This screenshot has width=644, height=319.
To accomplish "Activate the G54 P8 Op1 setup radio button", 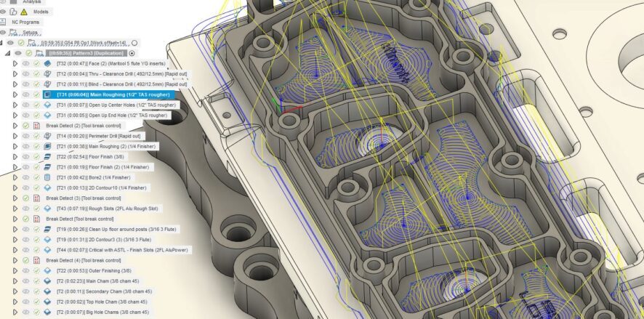I will tap(134, 43).
